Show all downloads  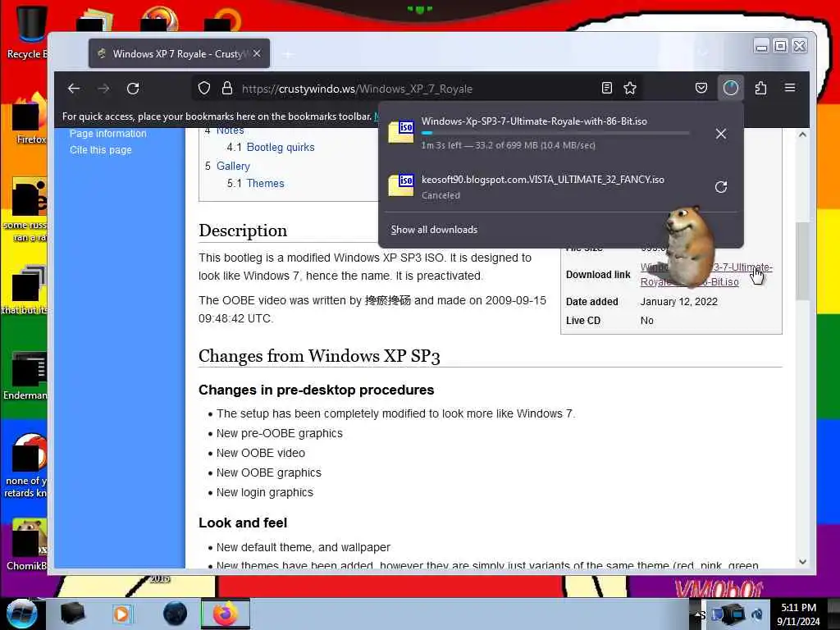[x=434, y=230]
